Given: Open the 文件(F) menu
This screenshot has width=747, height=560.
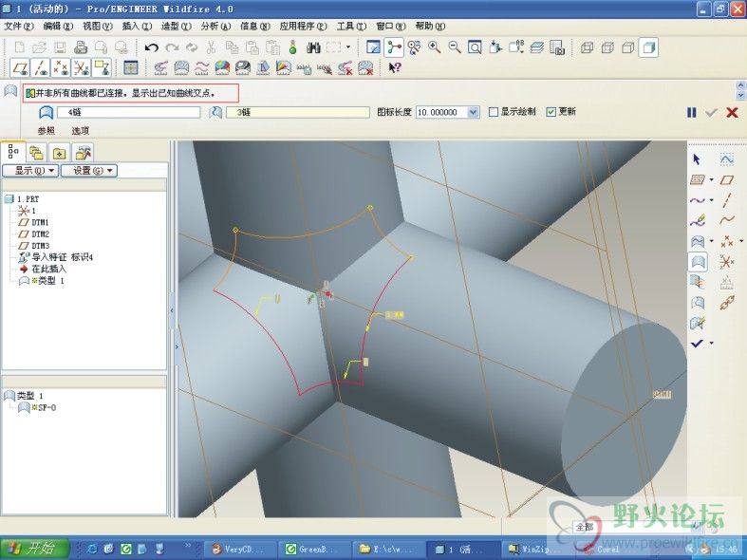Looking at the screenshot, I should click(x=19, y=27).
